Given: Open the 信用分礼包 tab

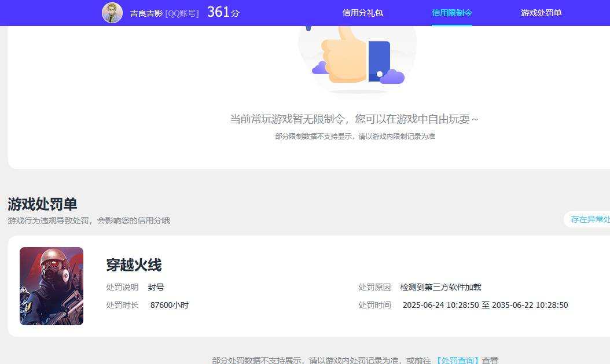Looking at the screenshot, I should [x=362, y=13].
